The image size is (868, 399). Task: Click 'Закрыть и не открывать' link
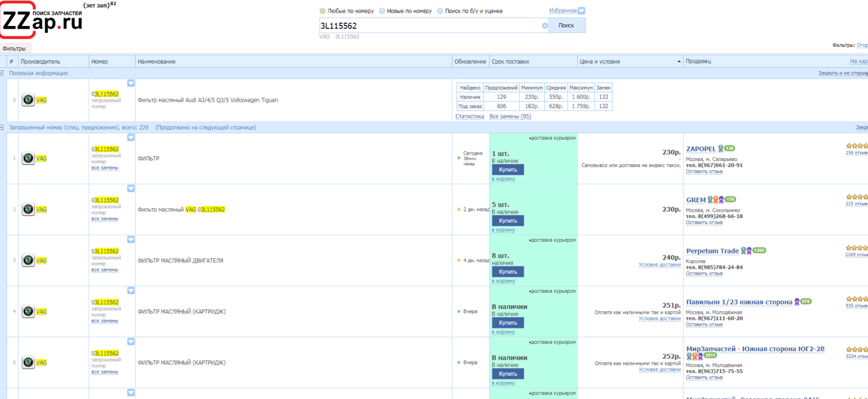click(x=843, y=73)
